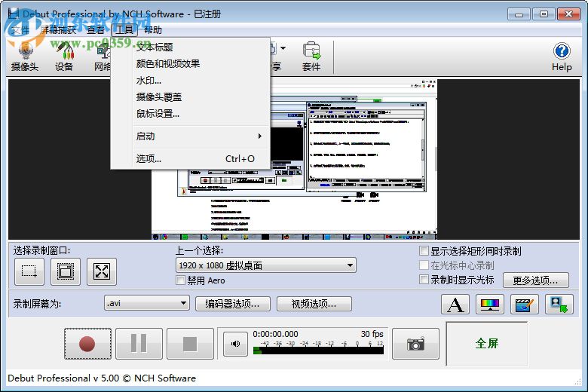Select 摄像头覆盖 menu entry
This screenshot has height=392, width=588.
click(191, 96)
